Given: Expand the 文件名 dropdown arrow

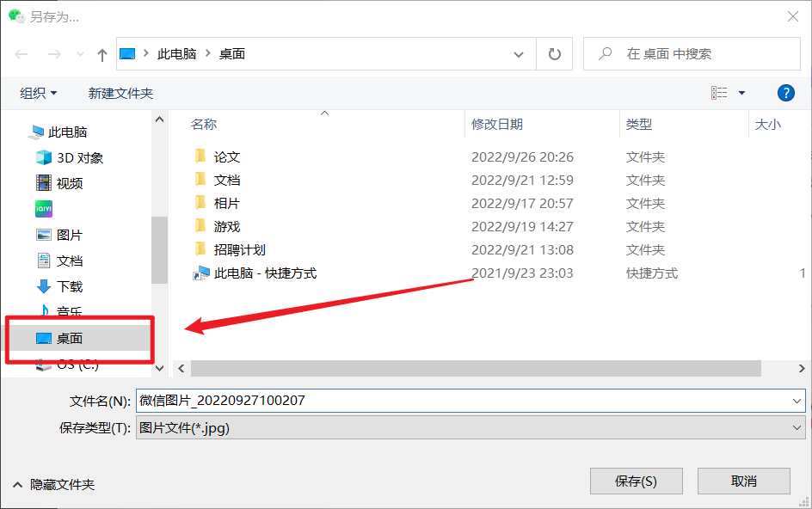Looking at the screenshot, I should click(797, 401).
